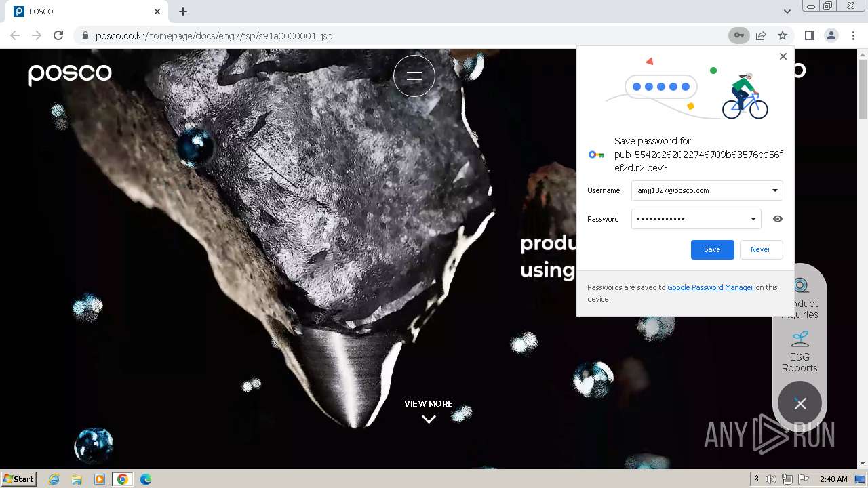Open the volume tray icon
The width and height of the screenshot is (868, 488).
pyautogui.click(x=771, y=479)
